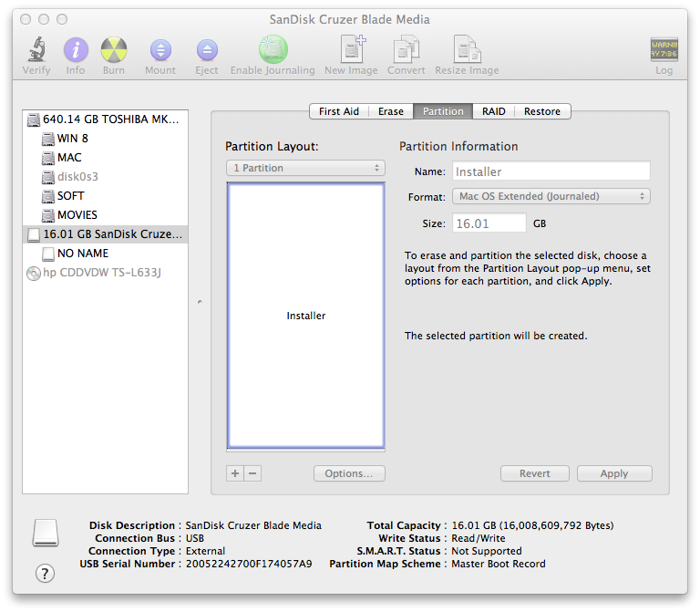Click the Size field showing 16.01

pyautogui.click(x=489, y=223)
